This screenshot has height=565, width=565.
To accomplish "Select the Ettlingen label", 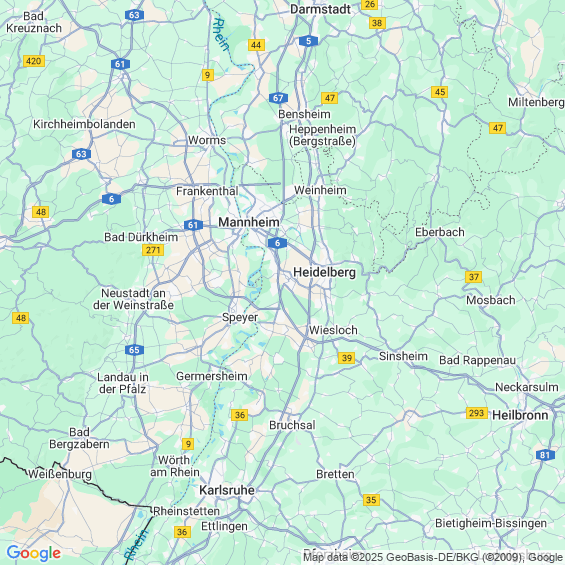I will [224, 526].
